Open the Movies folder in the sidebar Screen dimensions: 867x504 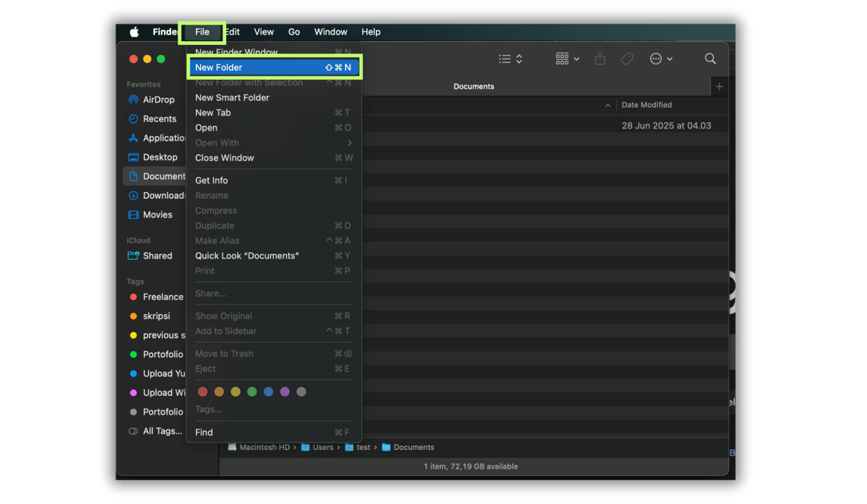coord(156,214)
